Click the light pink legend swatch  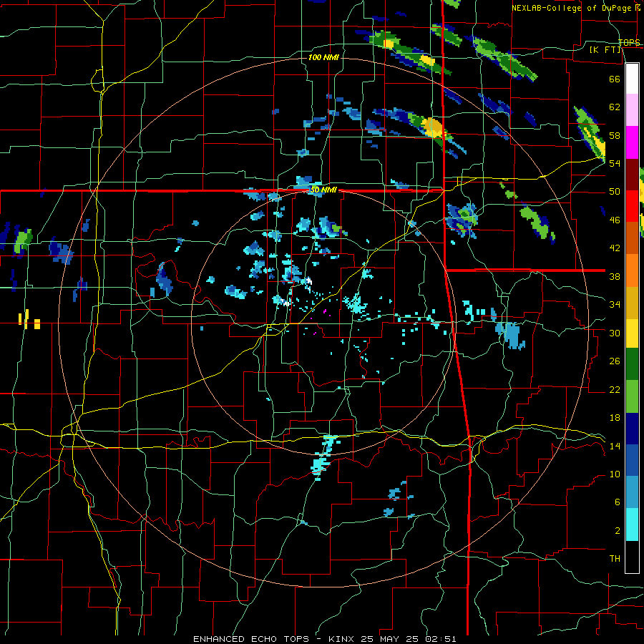[632, 109]
